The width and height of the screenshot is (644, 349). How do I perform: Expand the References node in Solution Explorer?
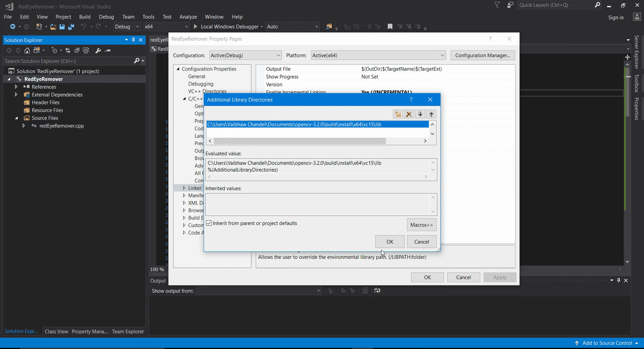pyautogui.click(x=16, y=86)
